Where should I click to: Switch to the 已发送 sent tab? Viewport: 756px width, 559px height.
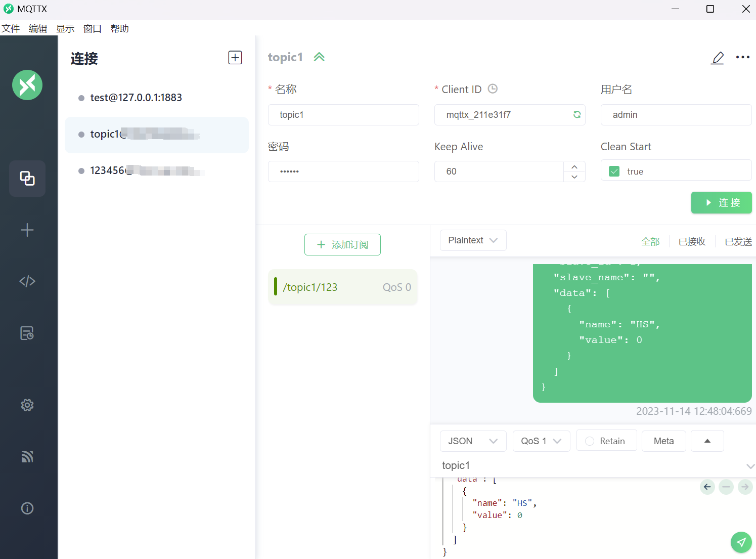(738, 242)
